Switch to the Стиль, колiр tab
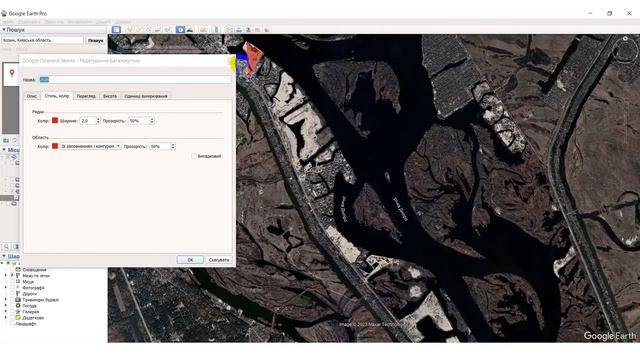 click(57, 96)
